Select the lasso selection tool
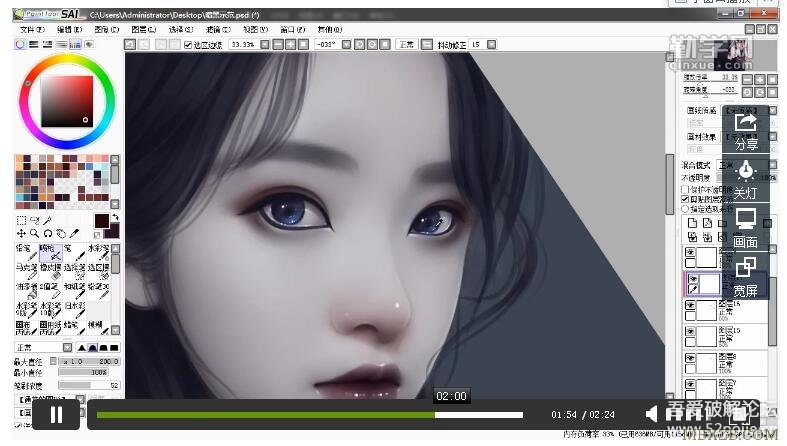Viewport: 787px width, 446px height. (x=35, y=220)
